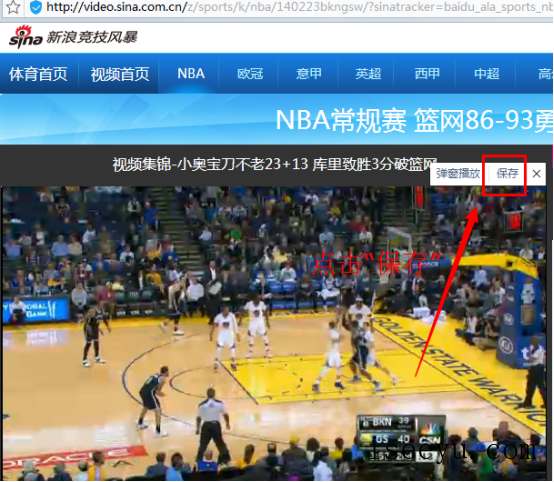Image resolution: width=554 pixels, height=482 pixels.
Task: Open the 体育首页 tab
Action: click(38, 74)
